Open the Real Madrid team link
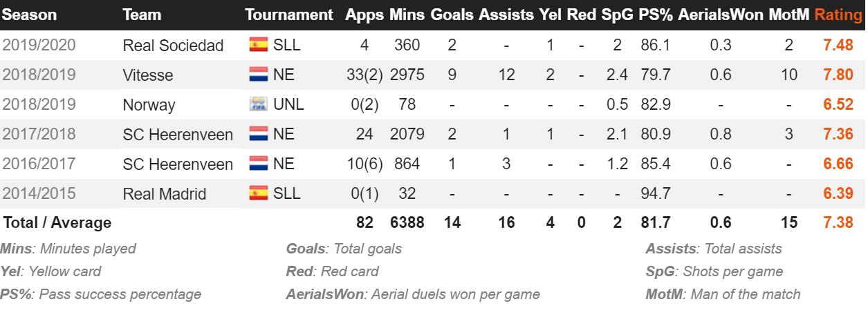Screen dimensions: 868x317 point(164,194)
